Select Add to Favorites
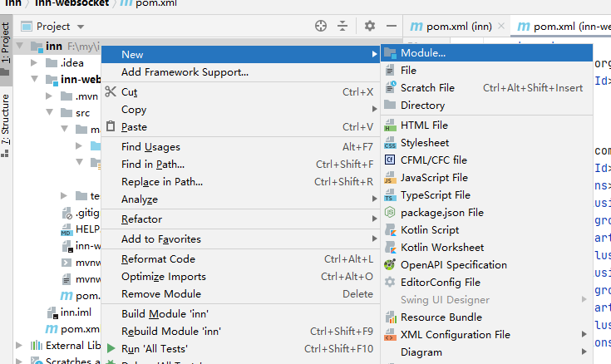The image size is (611, 364). click(x=240, y=239)
